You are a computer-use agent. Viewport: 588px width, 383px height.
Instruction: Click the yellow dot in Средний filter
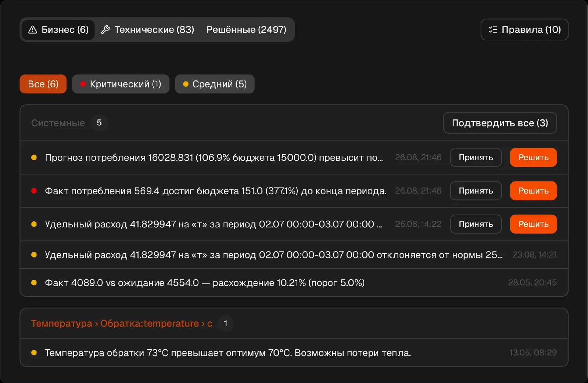tap(186, 84)
